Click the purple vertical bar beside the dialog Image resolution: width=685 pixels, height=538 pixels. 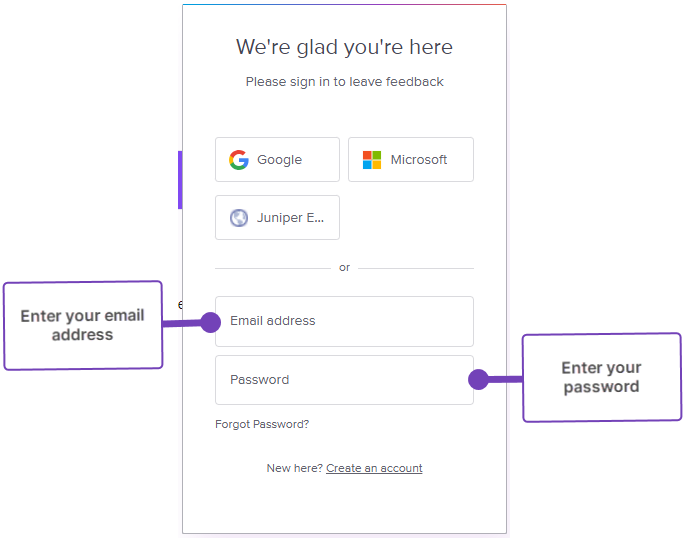[180, 180]
